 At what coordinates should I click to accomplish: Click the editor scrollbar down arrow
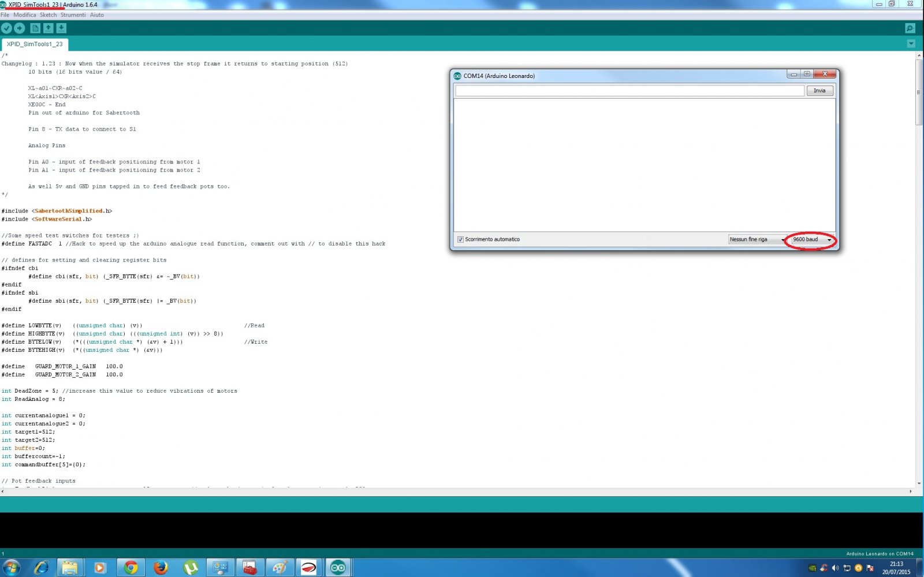(919, 483)
